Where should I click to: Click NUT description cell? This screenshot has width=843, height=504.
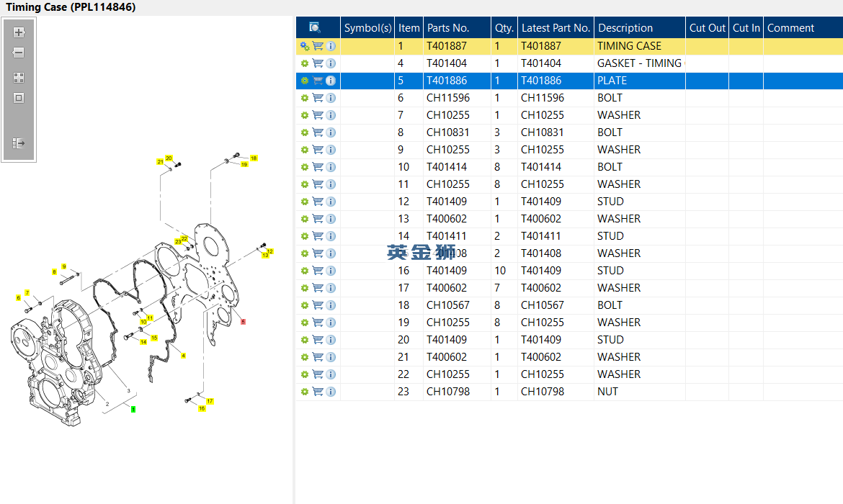(640, 392)
